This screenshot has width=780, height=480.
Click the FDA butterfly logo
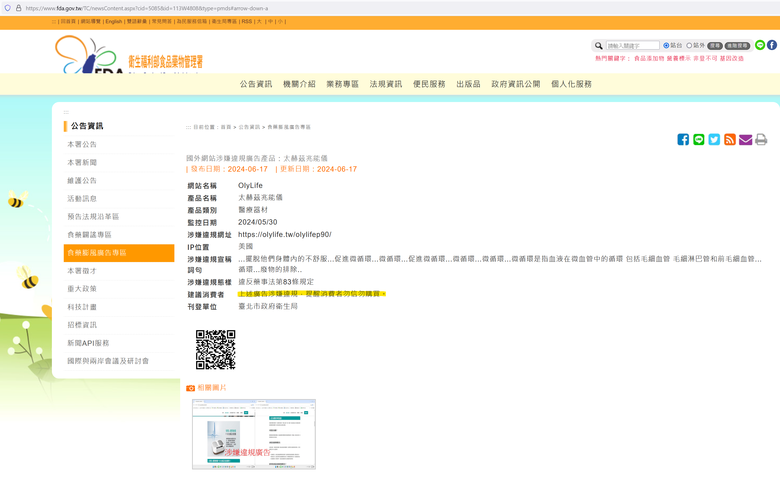click(x=89, y=55)
